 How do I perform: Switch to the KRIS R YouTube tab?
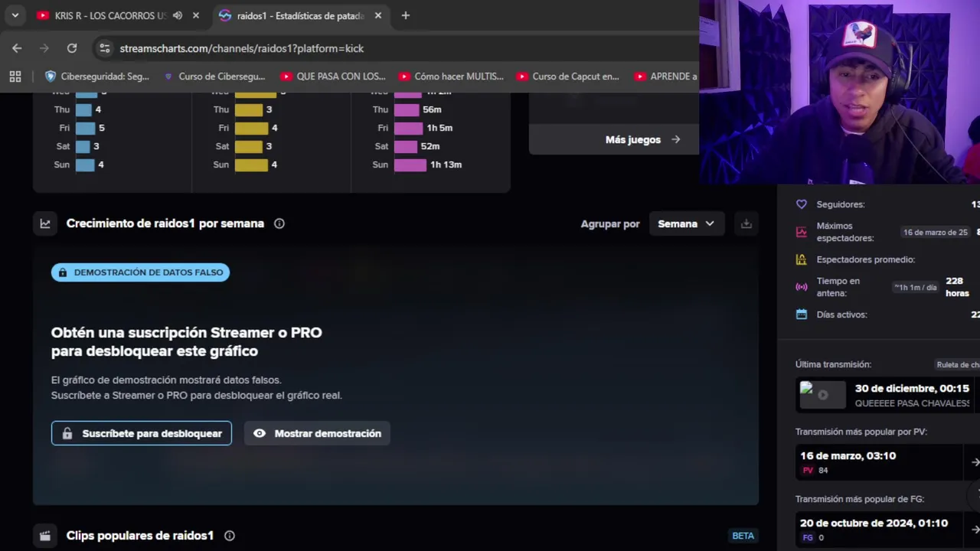coord(110,15)
